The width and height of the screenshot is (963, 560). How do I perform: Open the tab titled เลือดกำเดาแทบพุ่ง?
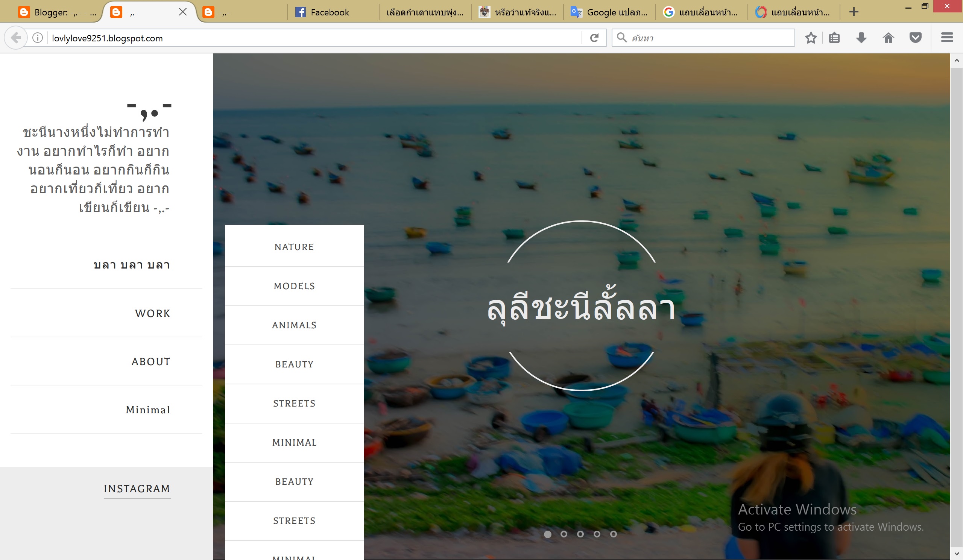425,12
